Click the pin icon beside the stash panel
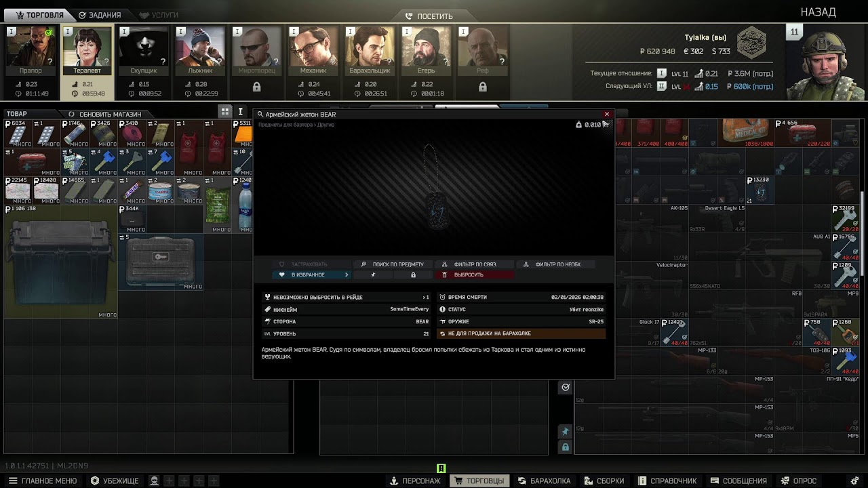Image resolution: width=868 pixels, height=488 pixels. click(565, 431)
